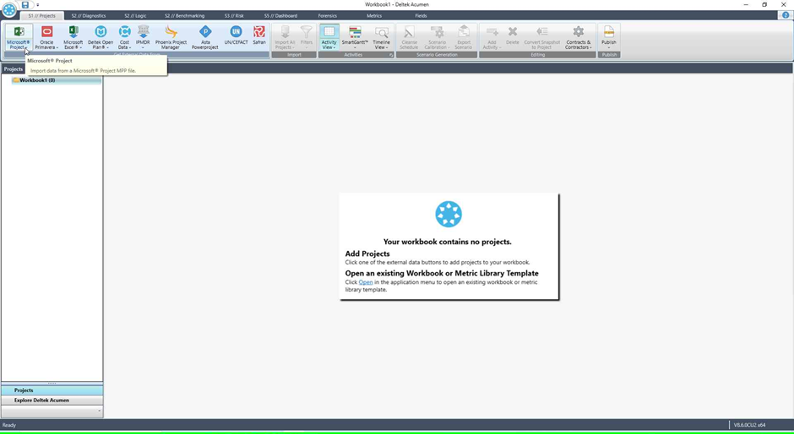Click the Export Scenario button
794x434 pixels.
(x=463, y=37)
